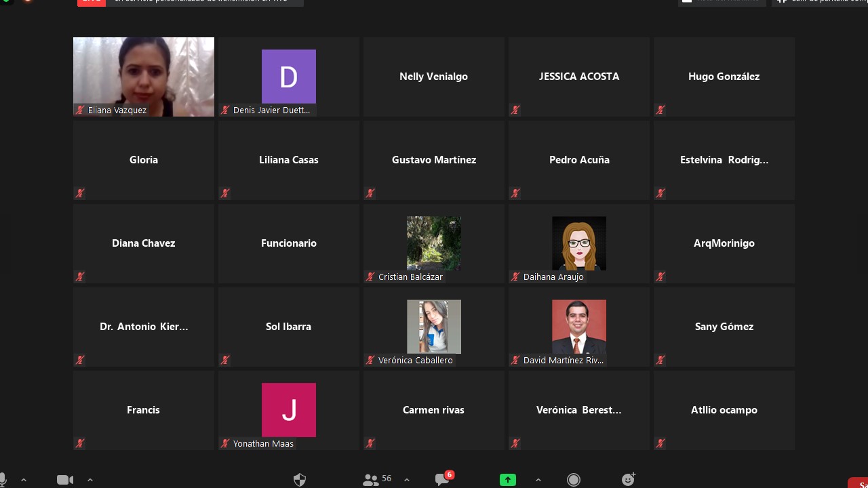Select David Martínez's profile photo tile
This screenshot has width=868, height=488.
coord(579,327)
